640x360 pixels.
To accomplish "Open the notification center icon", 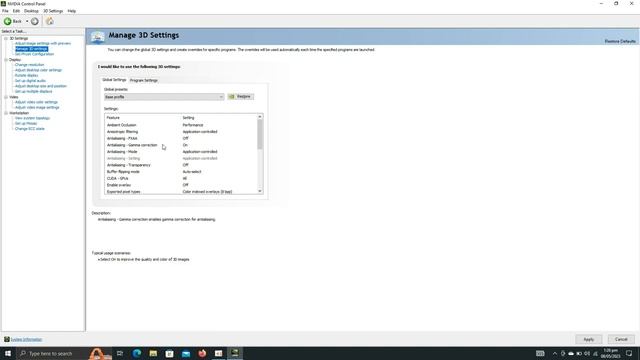I will [629, 353].
